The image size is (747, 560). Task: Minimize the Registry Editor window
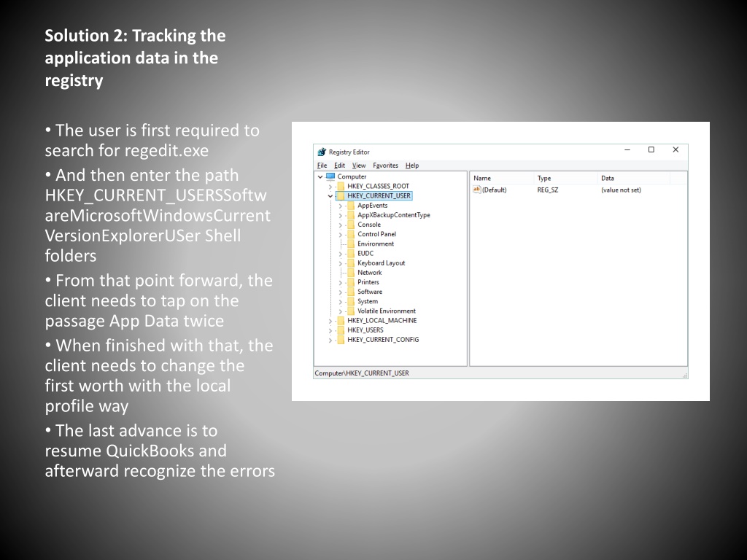pos(627,149)
